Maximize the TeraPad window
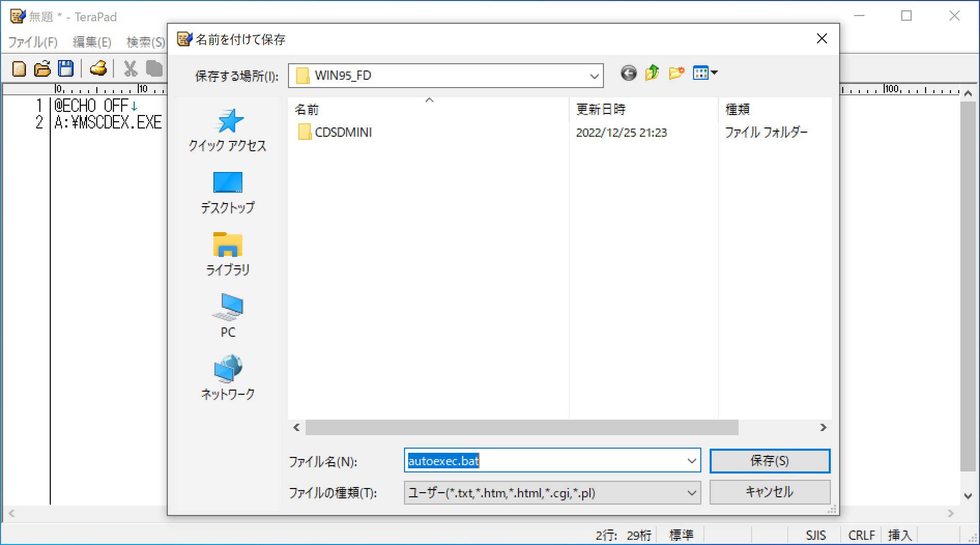 click(x=906, y=16)
